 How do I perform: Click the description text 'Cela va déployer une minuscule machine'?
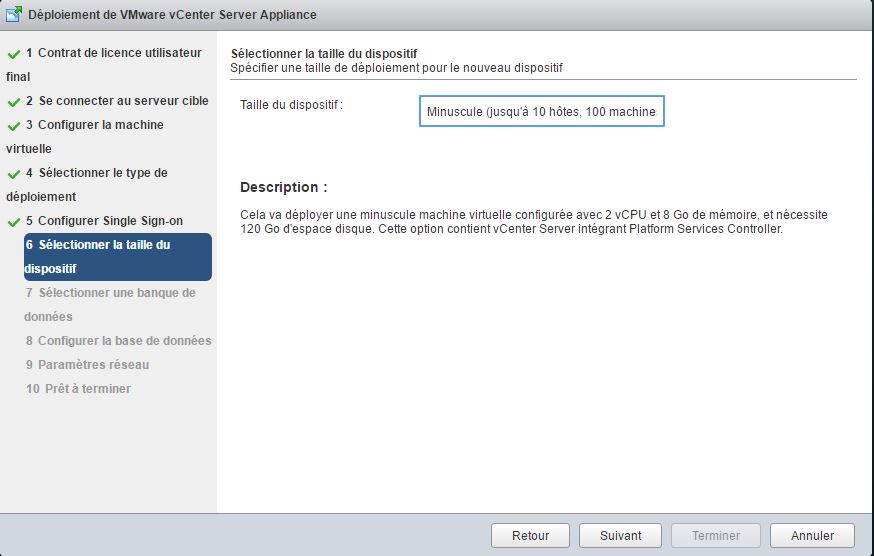pyautogui.click(x=533, y=222)
